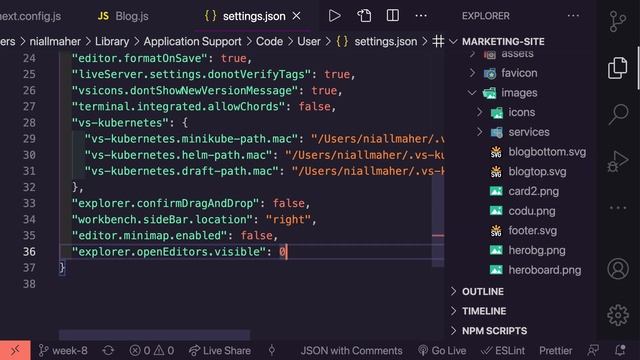640x360 pixels.
Task: Click the "explorer.confirmDragAndDrop" key
Action: tap(166, 203)
